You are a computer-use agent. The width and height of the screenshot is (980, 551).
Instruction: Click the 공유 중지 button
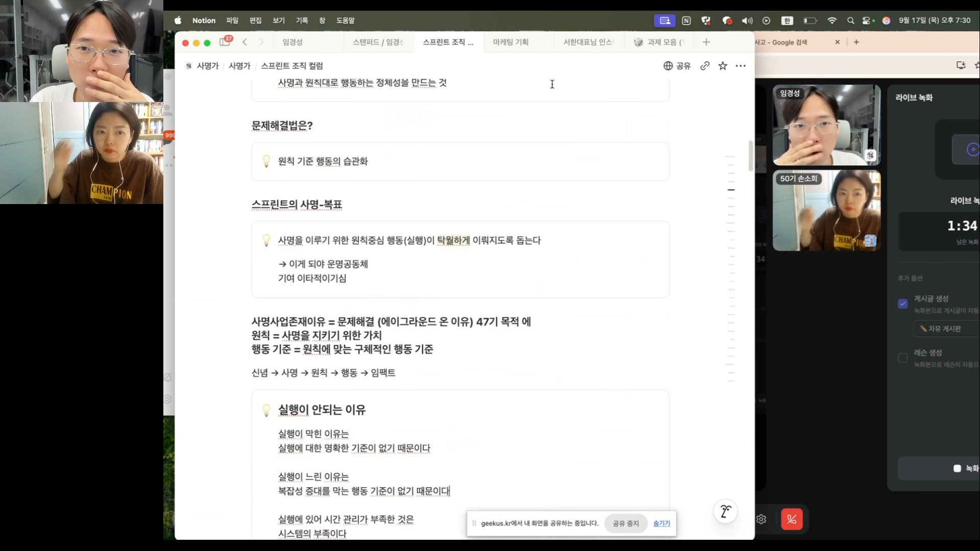coord(626,523)
